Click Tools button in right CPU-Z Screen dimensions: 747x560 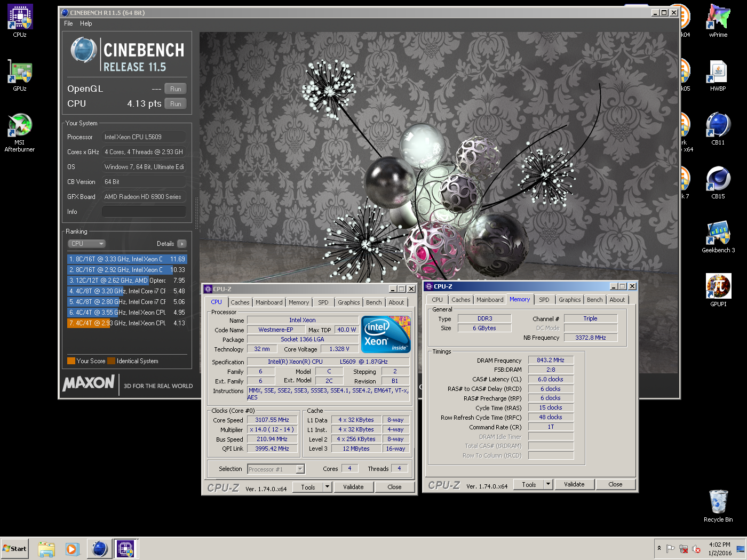coord(529,484)
